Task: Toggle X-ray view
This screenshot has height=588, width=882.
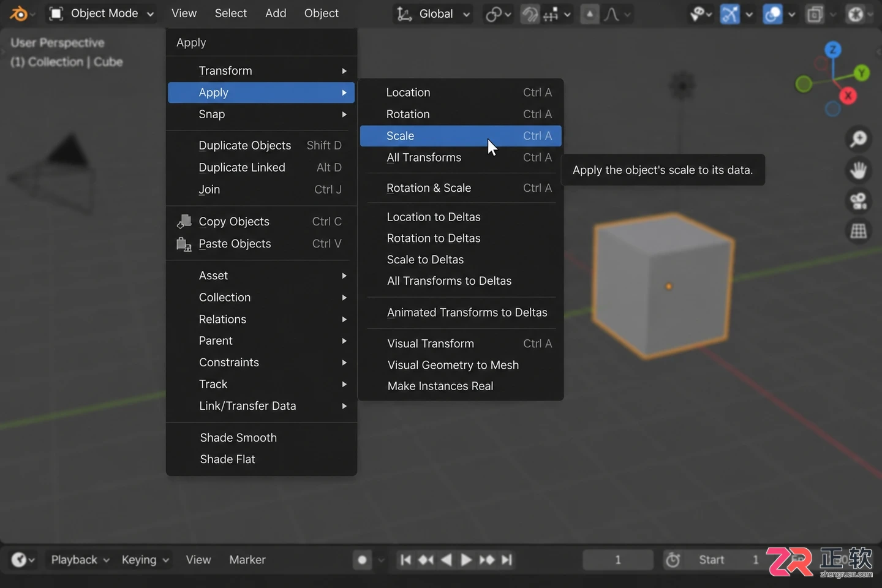Action: coord(815,13)
